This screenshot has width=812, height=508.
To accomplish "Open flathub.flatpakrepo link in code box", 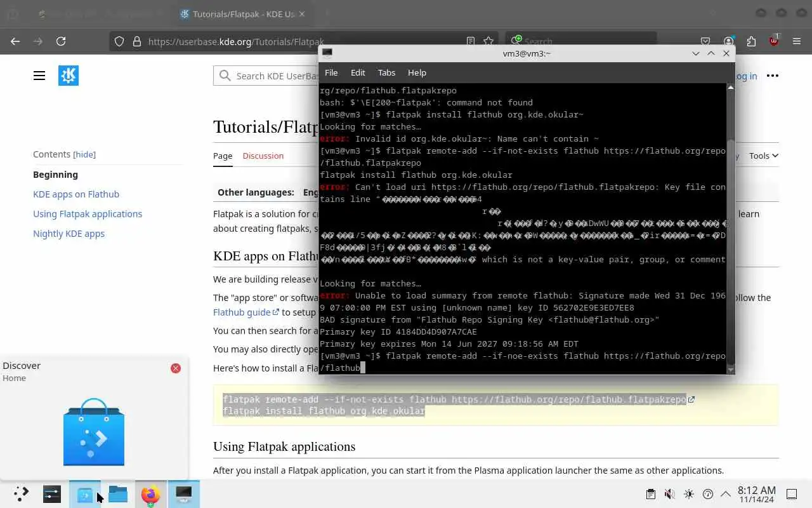I will pyautogui.click(x=572, y=399).
